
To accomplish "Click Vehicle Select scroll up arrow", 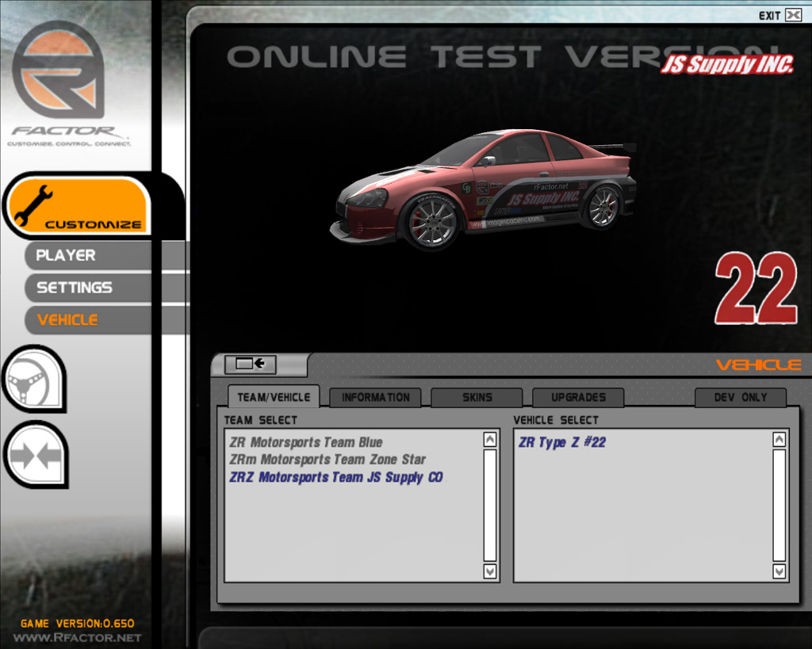I will [x=779, y=439].
